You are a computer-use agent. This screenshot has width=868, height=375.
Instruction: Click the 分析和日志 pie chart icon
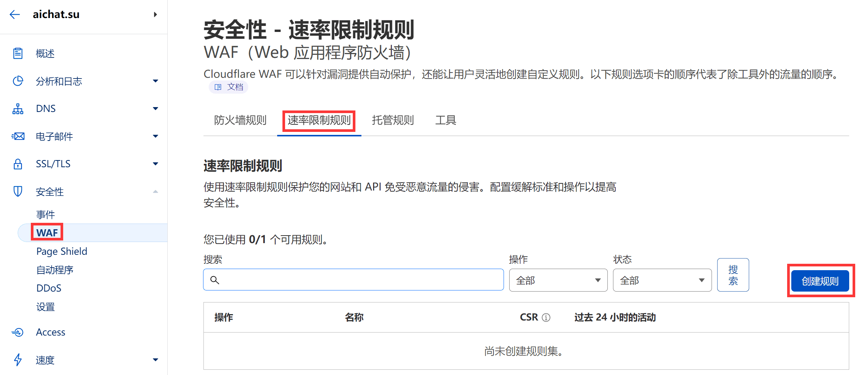(x=18, y=81)
